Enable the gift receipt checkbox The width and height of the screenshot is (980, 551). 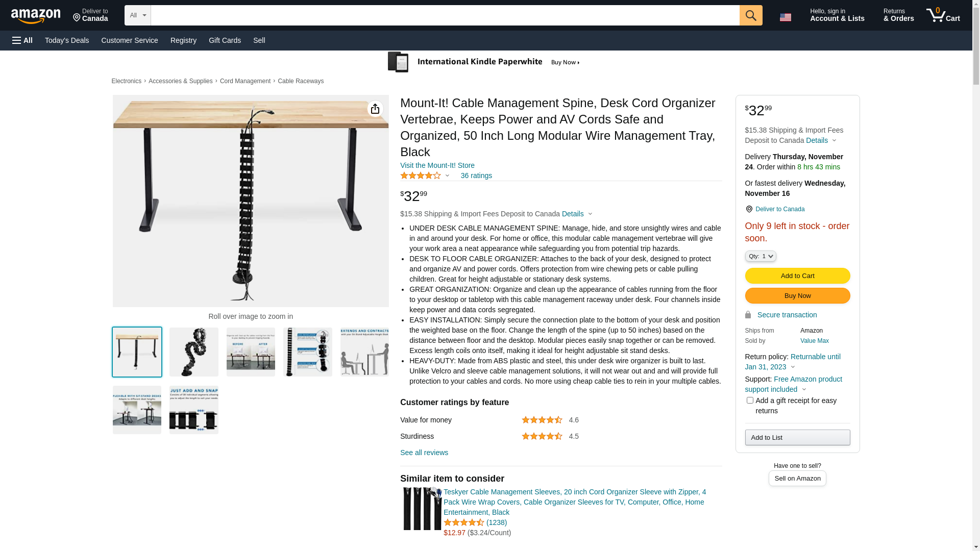[x=750, y=400]
